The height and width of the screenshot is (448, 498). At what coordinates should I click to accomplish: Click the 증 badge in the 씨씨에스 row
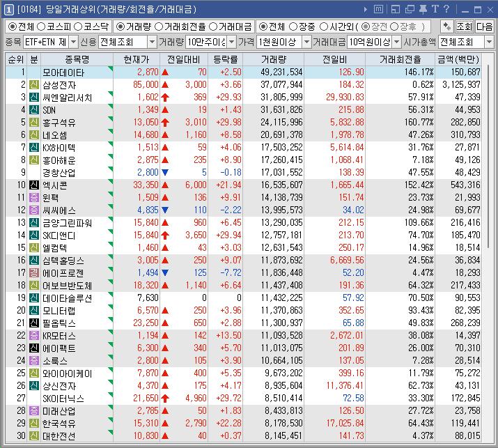[x=34, y=210]
